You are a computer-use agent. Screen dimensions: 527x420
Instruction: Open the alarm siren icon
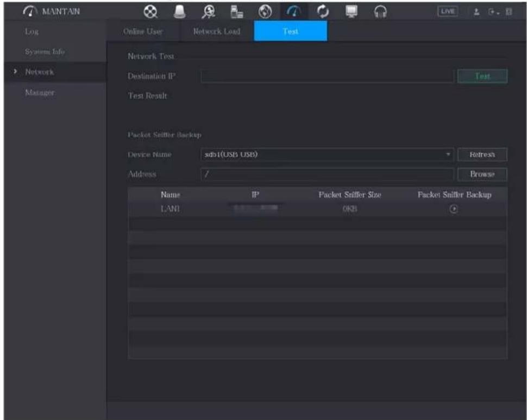click(179, 12)
